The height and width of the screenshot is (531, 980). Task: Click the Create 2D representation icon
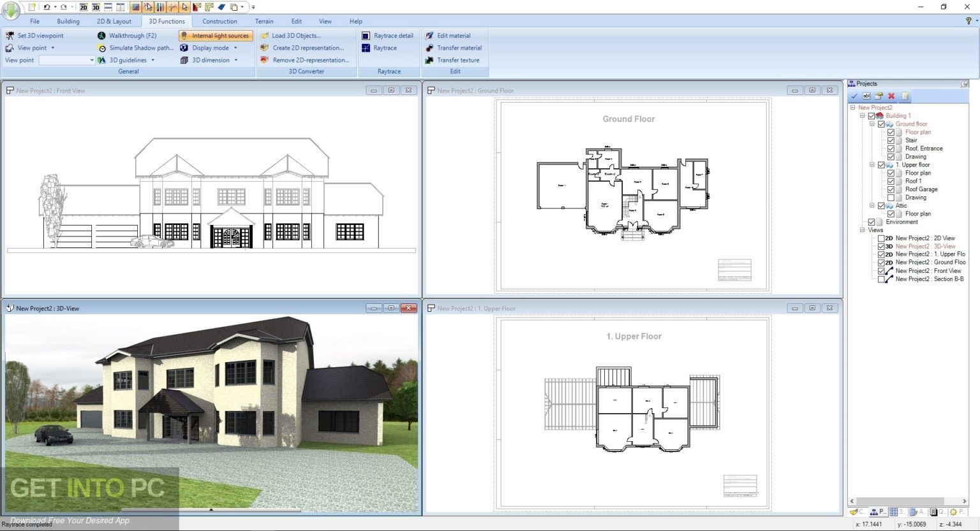(265, 48)
